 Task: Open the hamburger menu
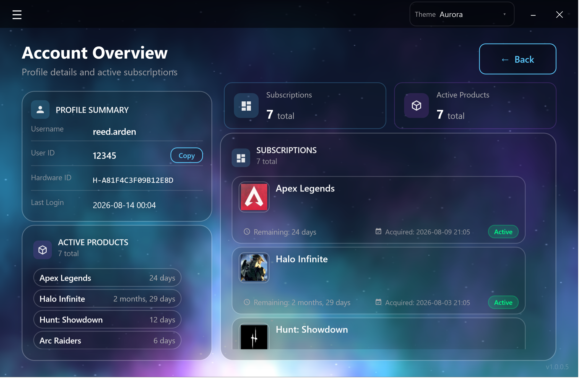(x=17, y=15)
